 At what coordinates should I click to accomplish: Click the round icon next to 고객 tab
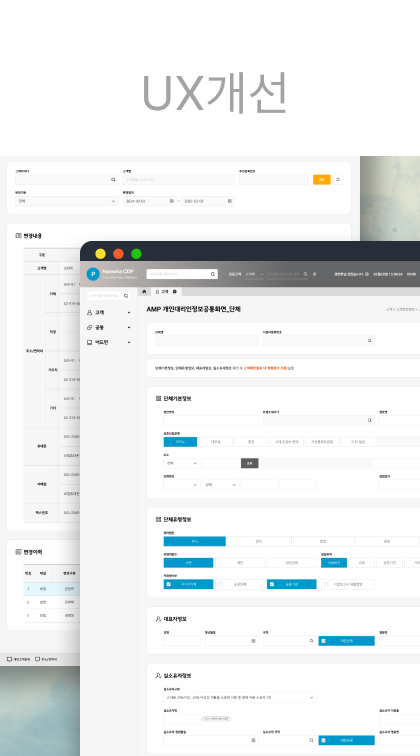click(175, 292)
